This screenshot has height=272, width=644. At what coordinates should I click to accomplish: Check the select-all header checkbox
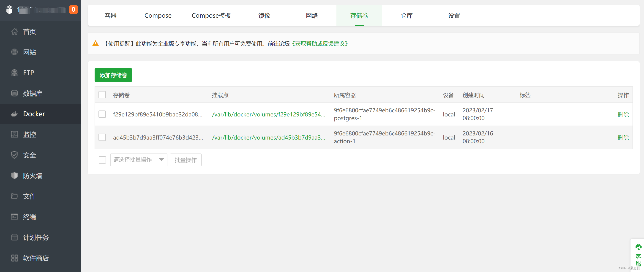tap(102, 95)
